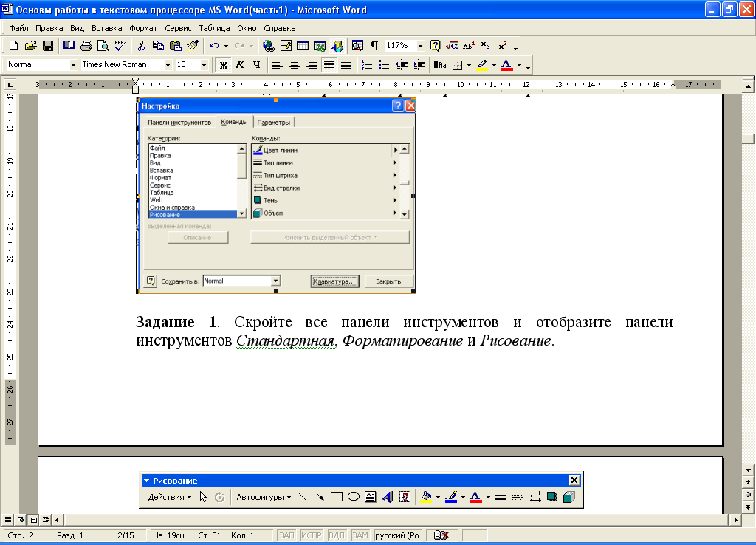Toggle the Drawing toolbar button
This screenshot has height=545, width=756.
point(337,46)
